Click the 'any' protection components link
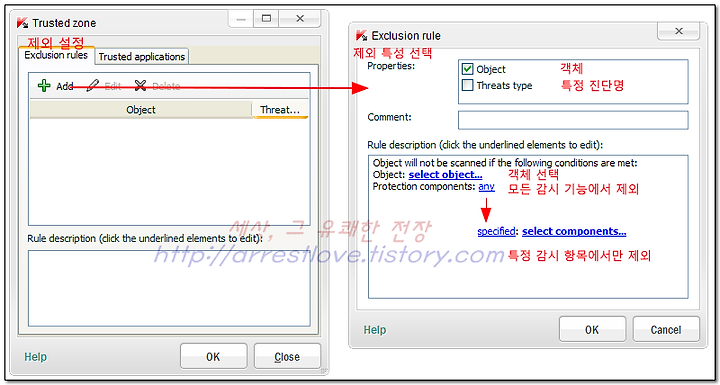Viewport: 720px width, 385px height. 486,187
